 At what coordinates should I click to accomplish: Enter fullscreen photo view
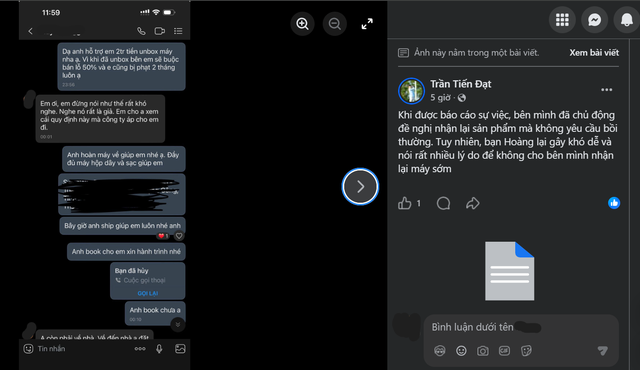coord(367,24)
